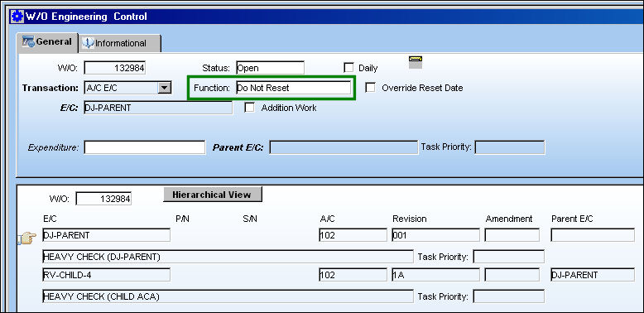Click the empty Expenditure input field

pyautogui.click(x=145, y=147)
